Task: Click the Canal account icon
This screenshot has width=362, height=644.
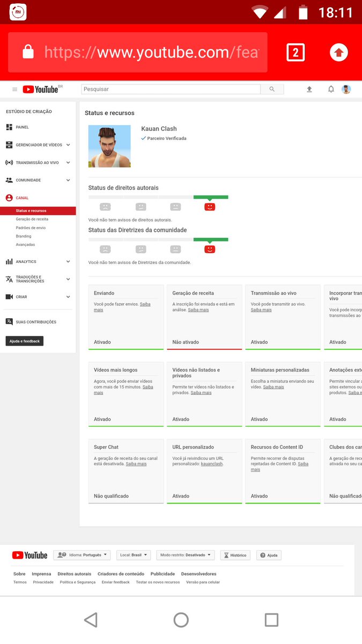Action: pos(9,198)
